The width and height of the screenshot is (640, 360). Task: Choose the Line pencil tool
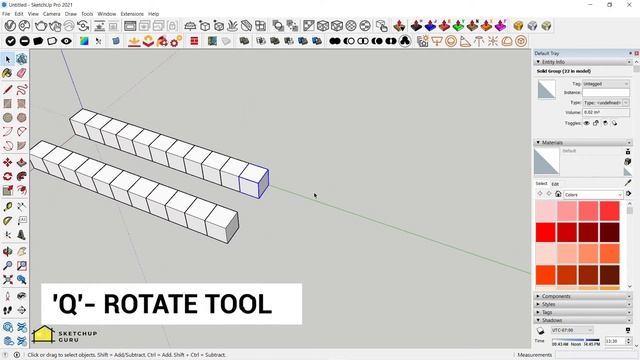point(7,90)
